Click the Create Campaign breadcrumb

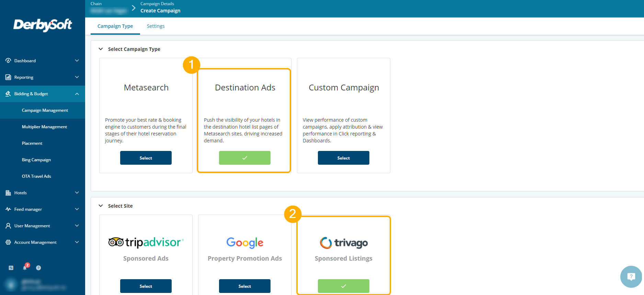point(160,11)
